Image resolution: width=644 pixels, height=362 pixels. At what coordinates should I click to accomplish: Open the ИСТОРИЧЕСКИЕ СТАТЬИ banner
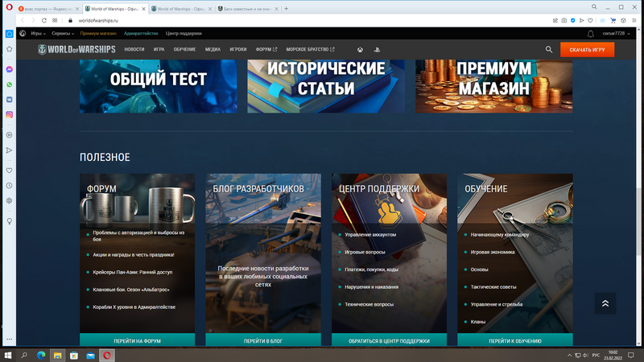point(326,86)
